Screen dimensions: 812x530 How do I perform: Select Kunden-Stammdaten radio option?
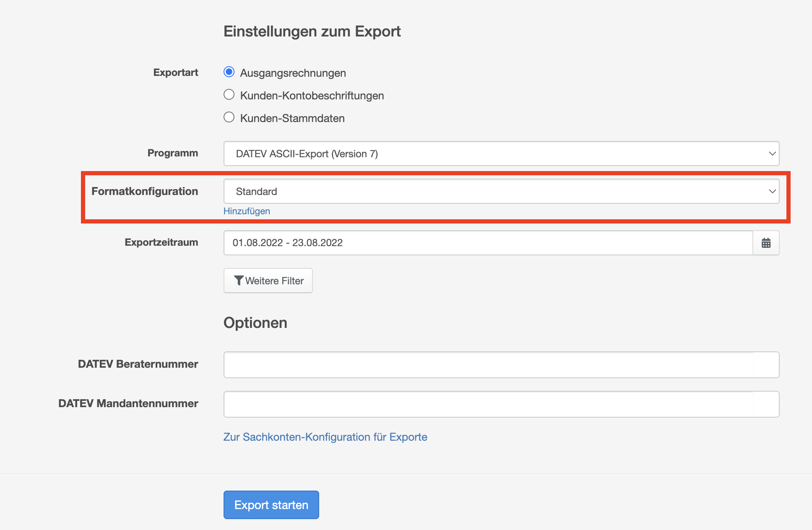click(x=229, y=117)
